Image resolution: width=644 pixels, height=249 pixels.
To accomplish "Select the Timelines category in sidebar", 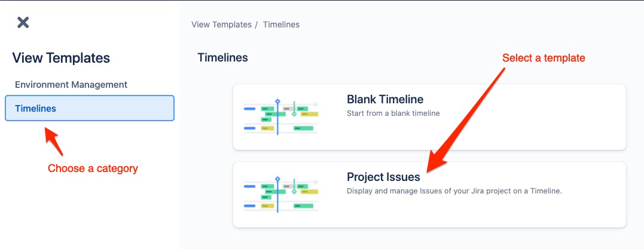I will pyautogui.click(x=90, y=108).
